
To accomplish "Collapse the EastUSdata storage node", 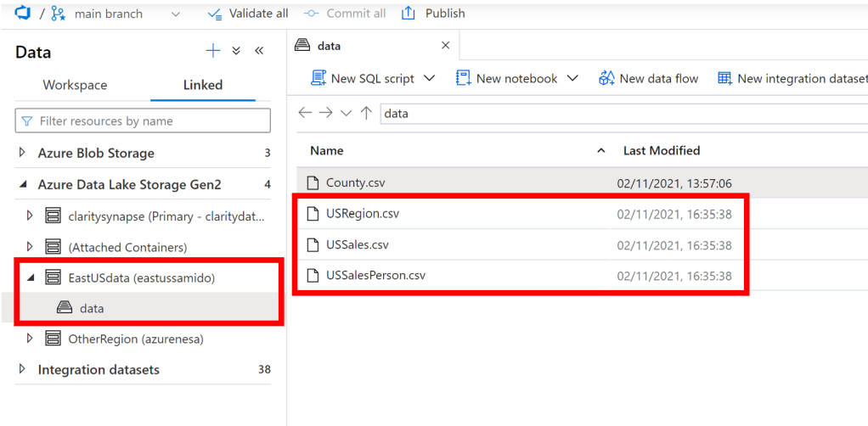I will 30,277.
